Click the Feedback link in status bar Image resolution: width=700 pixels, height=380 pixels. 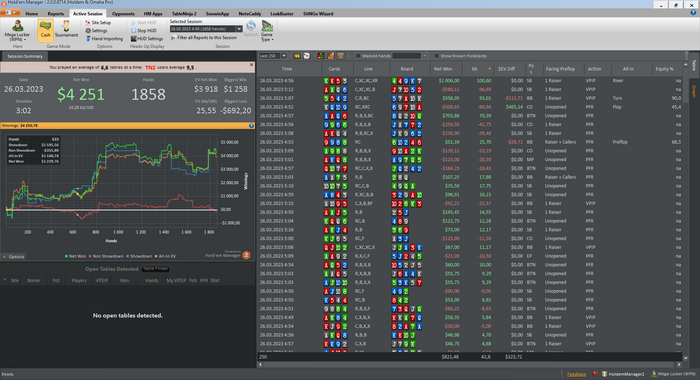576,374
